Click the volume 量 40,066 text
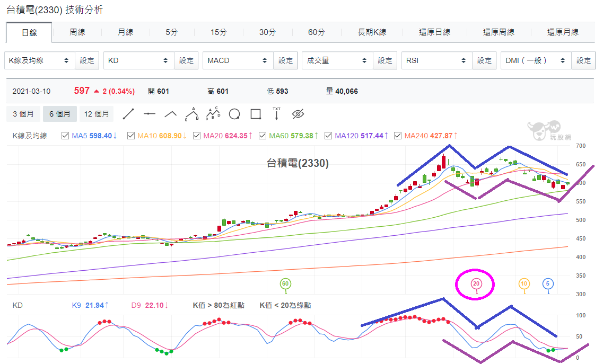Image resolution: width=603 pixels, height=364 pixels. pyautogui.click(x=342, y=91)
